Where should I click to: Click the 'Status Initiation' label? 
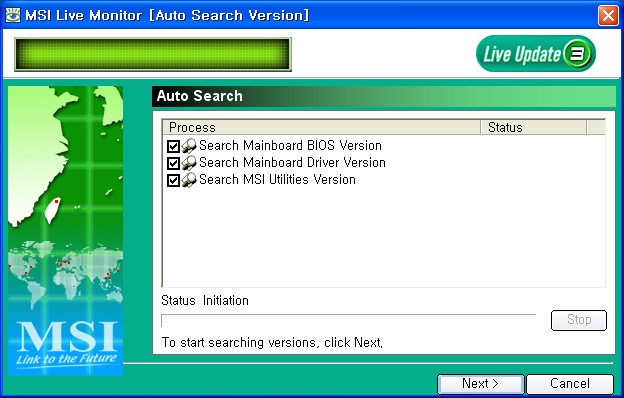point(205,300)
